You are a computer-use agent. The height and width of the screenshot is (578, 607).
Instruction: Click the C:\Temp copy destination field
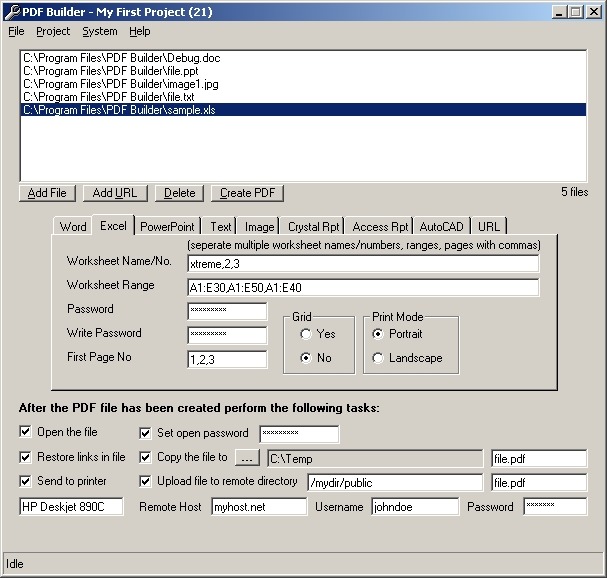[x=375, y=458]
